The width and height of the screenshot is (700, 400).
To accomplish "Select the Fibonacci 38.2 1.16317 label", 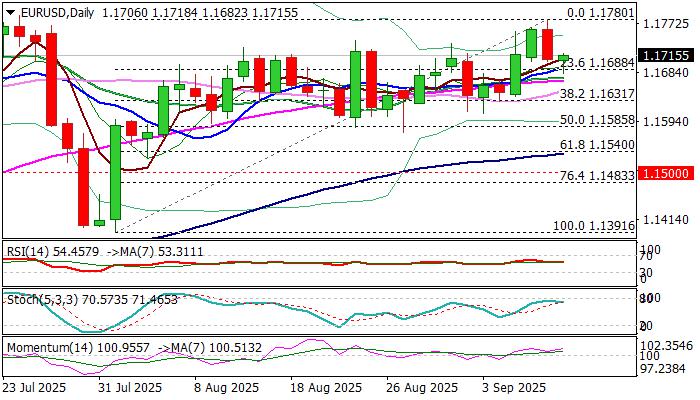I will [597, 94].
